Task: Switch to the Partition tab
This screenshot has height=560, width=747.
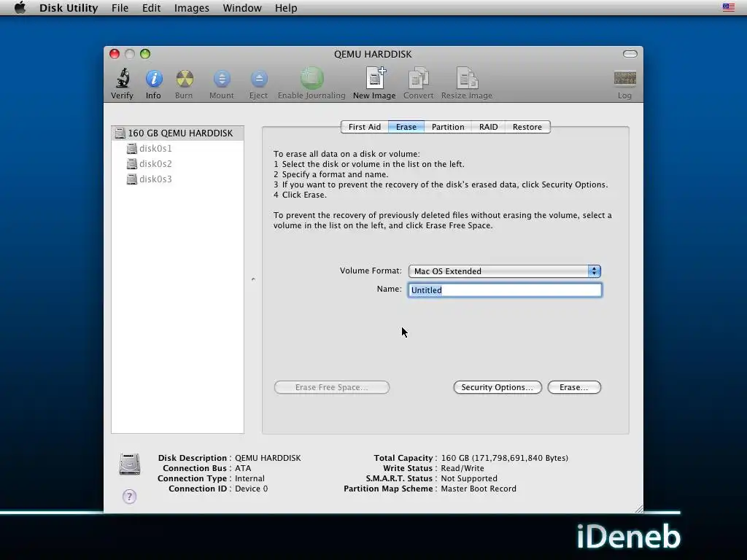Action: (x=448, y=127)
